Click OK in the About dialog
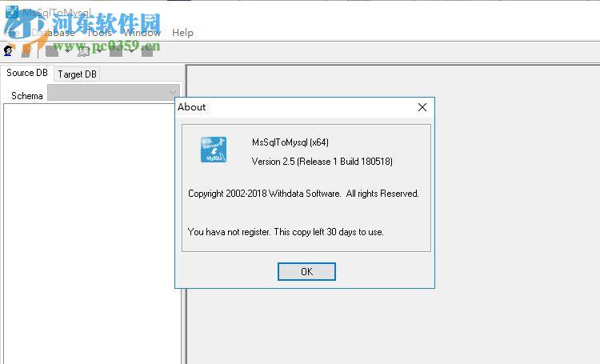Image resolution: width=600 pixels, height=364 pixels. tap(306, 271)
